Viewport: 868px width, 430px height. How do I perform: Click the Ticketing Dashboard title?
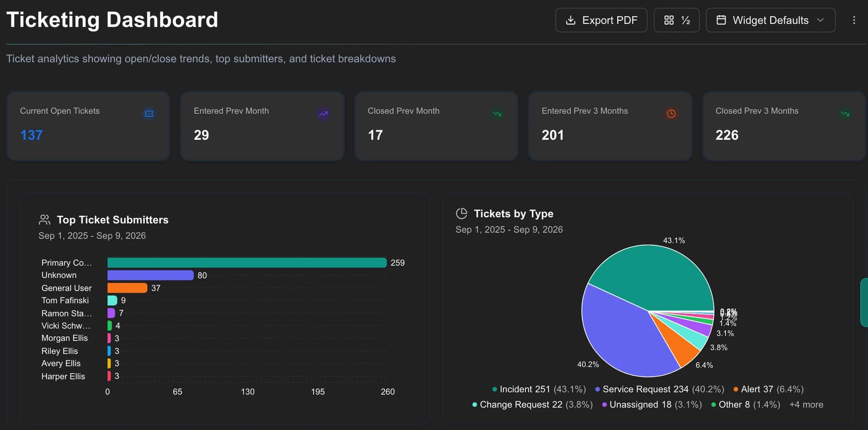coord(112,20)
